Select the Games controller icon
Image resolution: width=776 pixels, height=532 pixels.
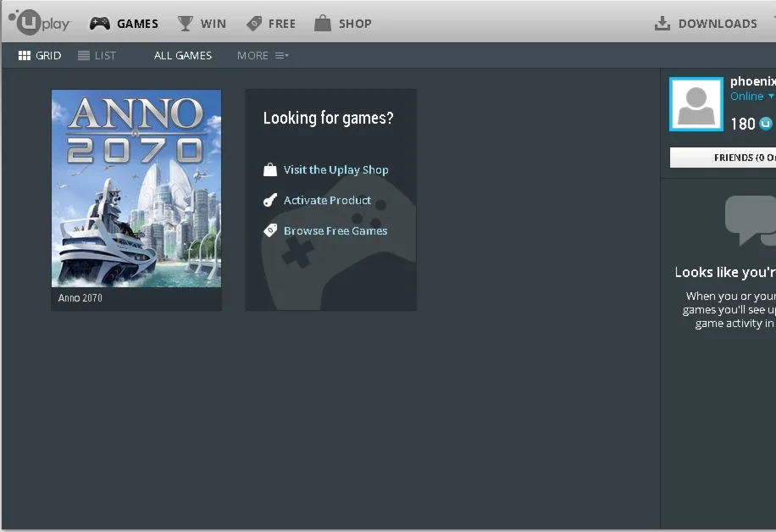[x=99, y=23]
